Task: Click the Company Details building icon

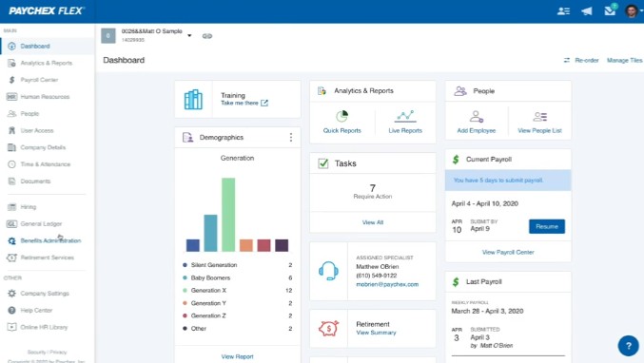Action: [11, 147]
